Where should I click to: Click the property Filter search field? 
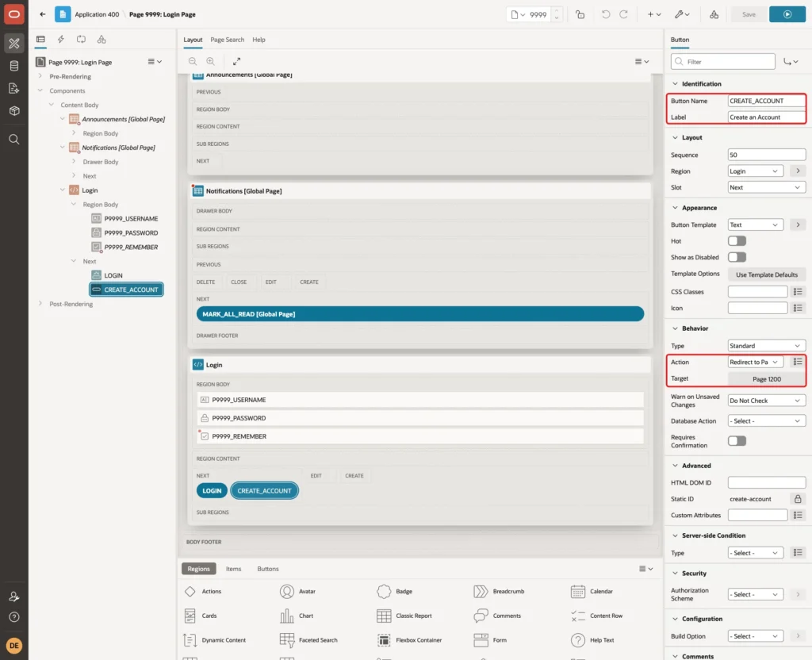point(723,62)
